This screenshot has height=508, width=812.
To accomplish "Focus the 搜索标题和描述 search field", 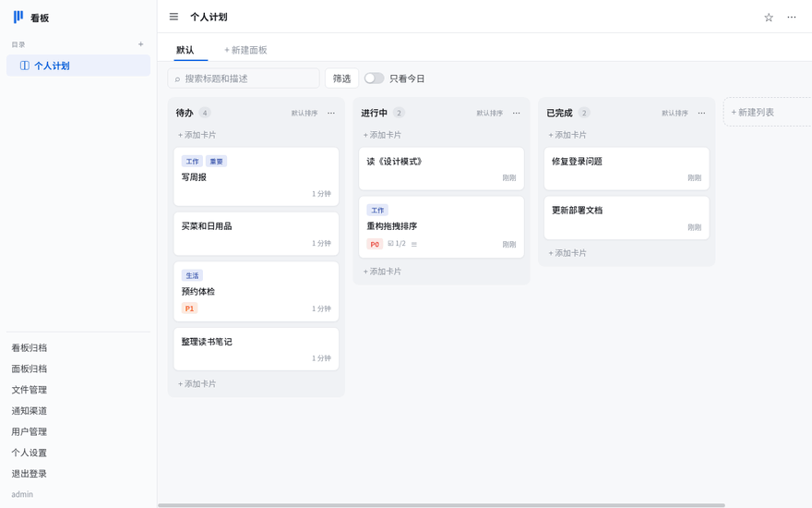I will (x=244, y=79).
